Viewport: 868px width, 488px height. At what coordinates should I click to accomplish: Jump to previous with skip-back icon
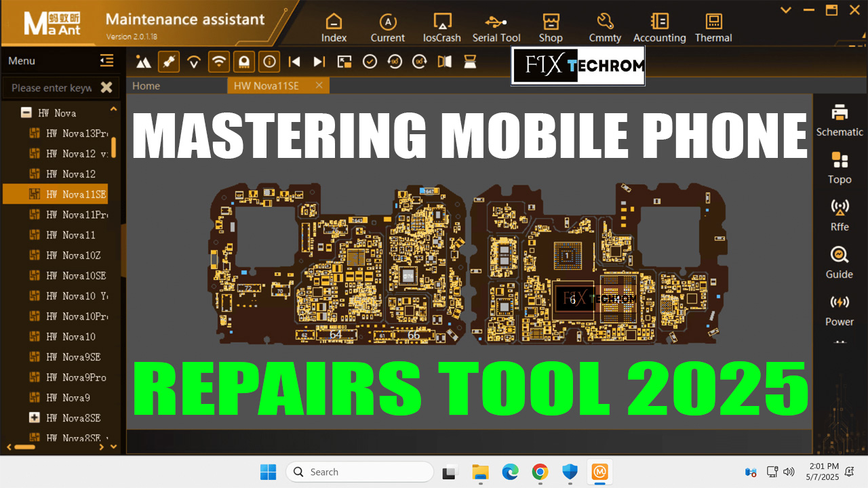click(294, 62)
